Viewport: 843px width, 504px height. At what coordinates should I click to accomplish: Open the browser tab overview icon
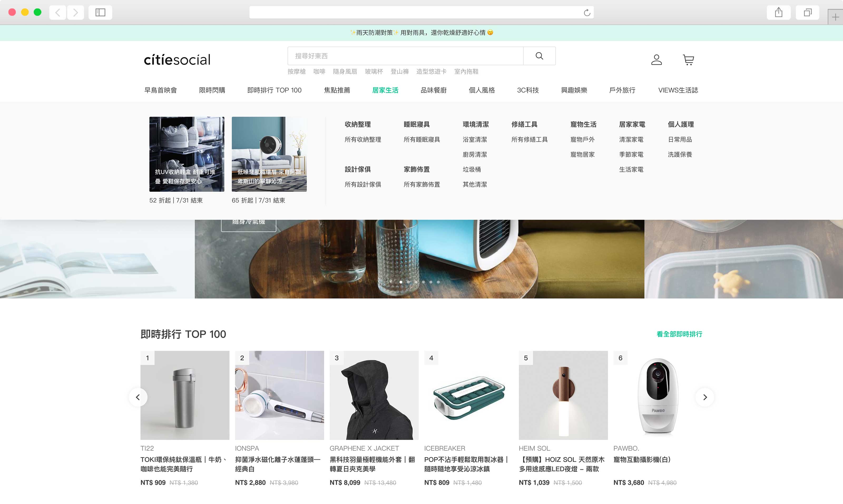(807, 13)
